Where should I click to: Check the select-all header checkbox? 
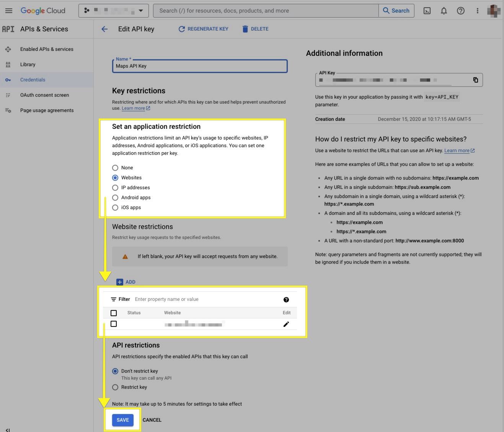(114, 313)
